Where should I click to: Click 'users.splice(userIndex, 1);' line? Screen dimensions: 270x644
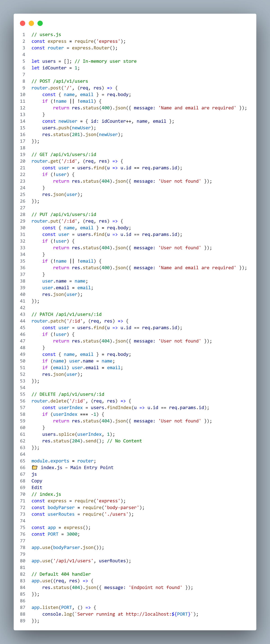(79, 434)
